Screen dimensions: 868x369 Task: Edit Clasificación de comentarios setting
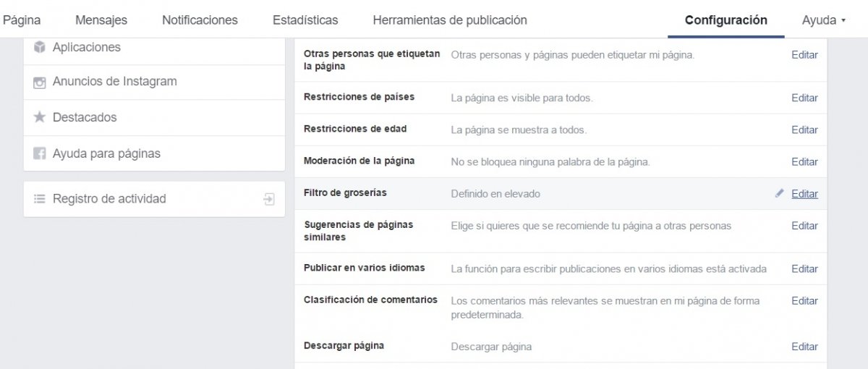tap(804, 301)
